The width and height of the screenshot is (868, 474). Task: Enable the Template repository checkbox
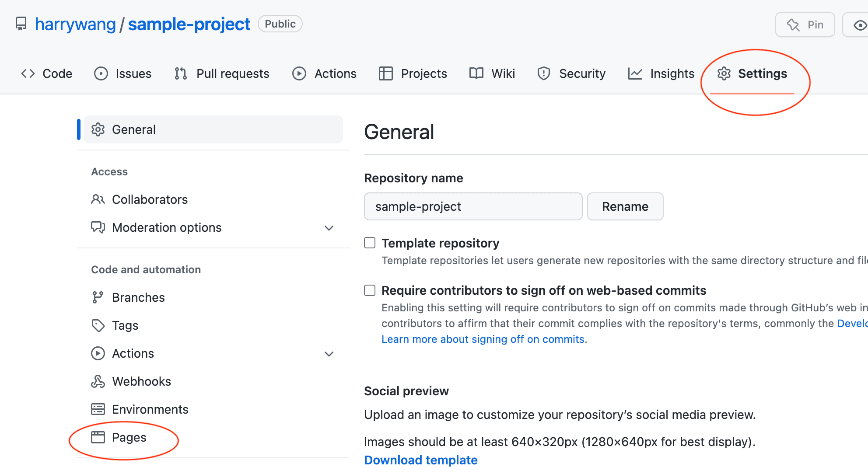(370, 243)
